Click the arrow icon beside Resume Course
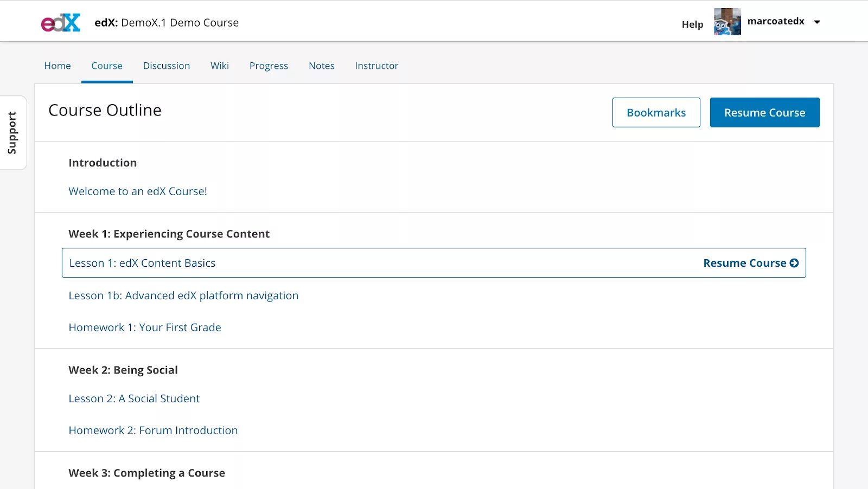 pos(794,263)
